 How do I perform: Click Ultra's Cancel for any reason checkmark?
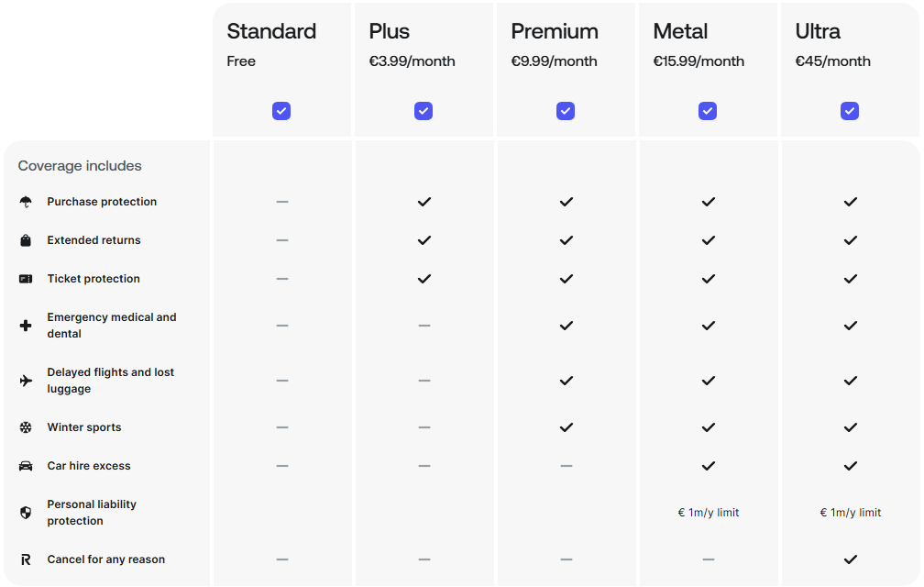[x=851, y=559]
